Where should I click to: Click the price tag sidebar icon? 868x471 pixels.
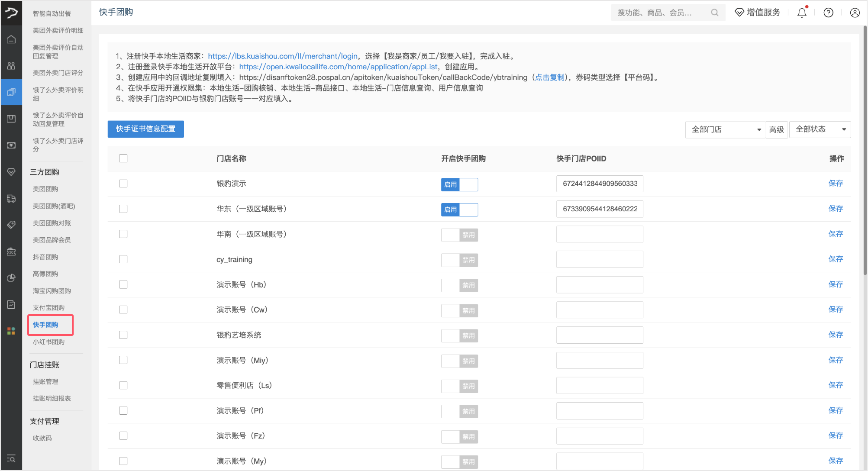(x=11, y=225)
